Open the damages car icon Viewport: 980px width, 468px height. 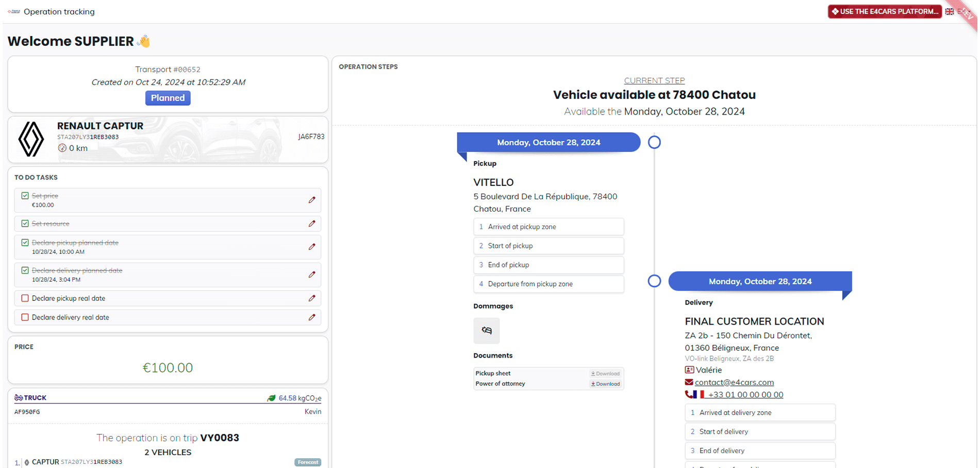[487, 331]
